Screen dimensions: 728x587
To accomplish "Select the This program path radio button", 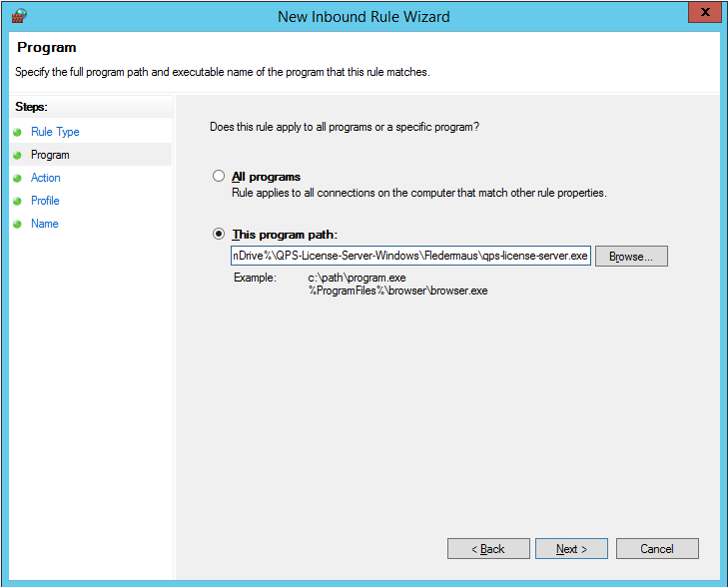I will point(219,235).
